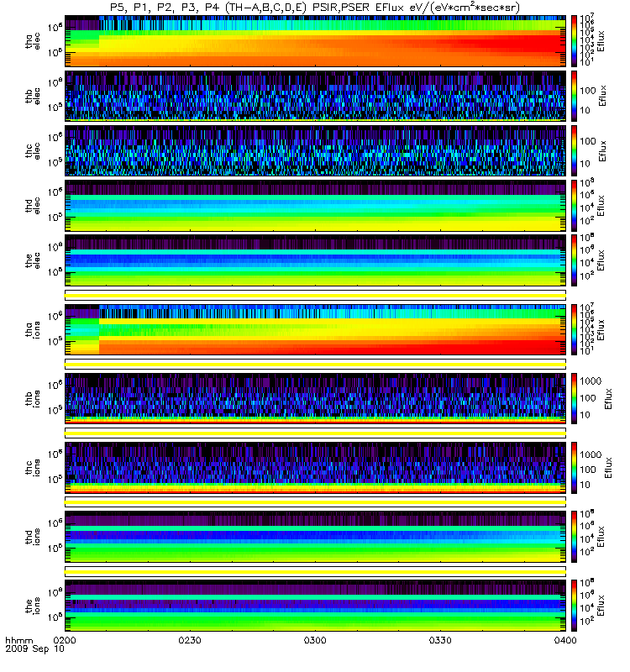Click the color bar of the ions panel
630x672 pixels.
pyautogui.click(x=574, y=606)
